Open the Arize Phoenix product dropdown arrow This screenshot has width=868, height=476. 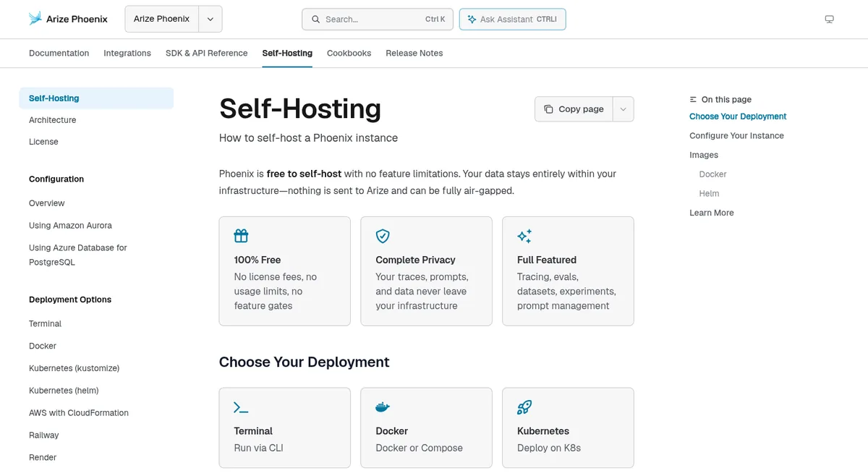coord(210,20)
